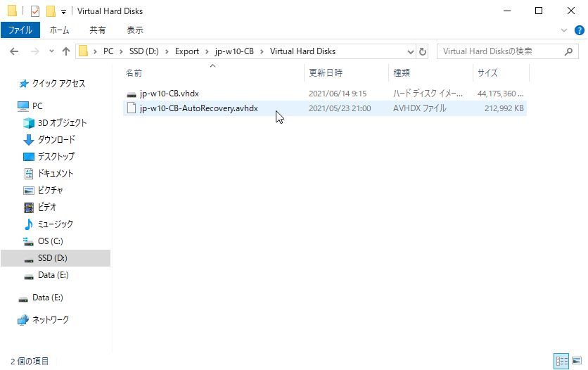
Task: Open Data (E:) under PC in the sidebar
Action: pos(53,275)
